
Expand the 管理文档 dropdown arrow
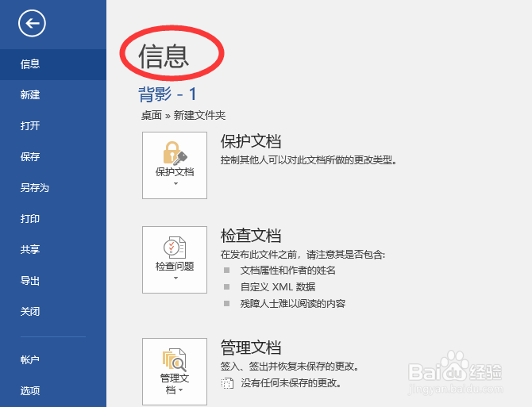pyautogui.click(x=181, y=390)
